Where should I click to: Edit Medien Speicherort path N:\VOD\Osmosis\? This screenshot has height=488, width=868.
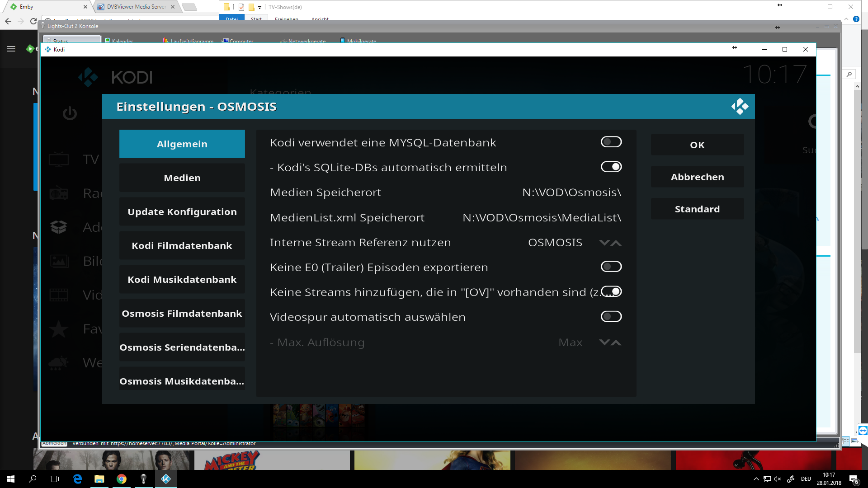pos(446,192)
